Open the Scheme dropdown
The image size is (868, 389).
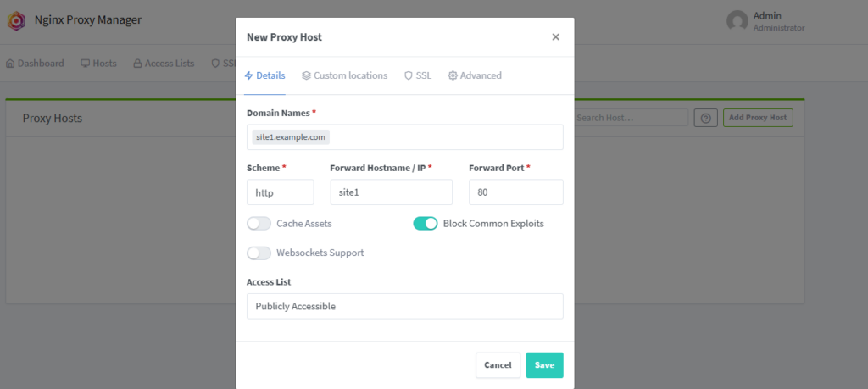click(x=280, y=192)
